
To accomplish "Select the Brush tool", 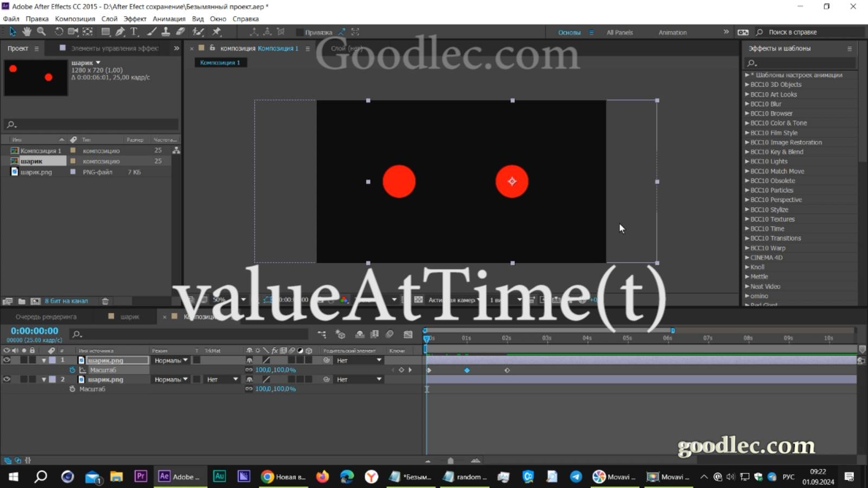I will coord(152,32).
